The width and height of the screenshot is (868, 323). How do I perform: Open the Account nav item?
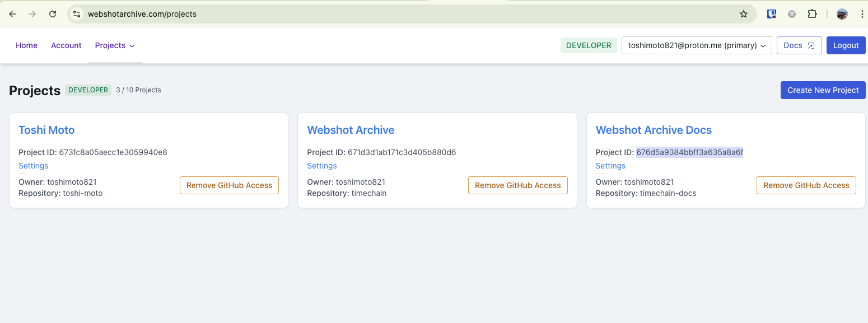coord(66,45)
